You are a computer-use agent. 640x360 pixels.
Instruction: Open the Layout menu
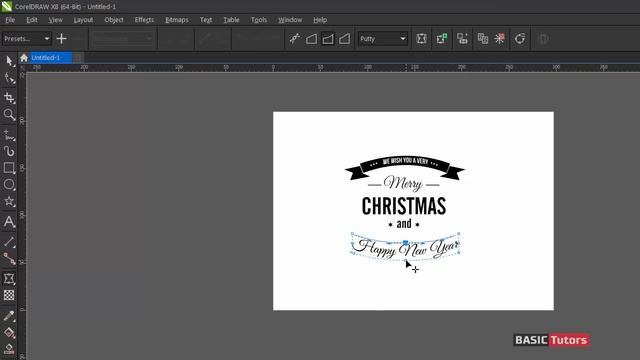pos(83,20)
